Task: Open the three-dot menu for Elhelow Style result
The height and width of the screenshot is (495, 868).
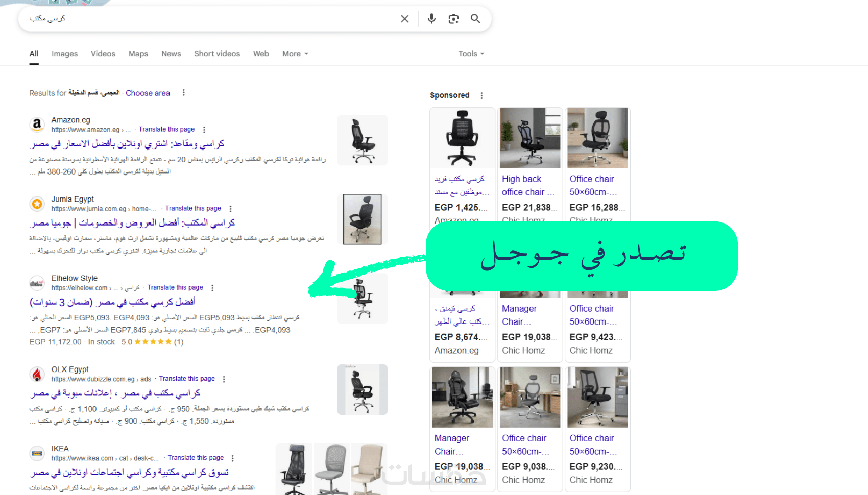Action: 212,288
